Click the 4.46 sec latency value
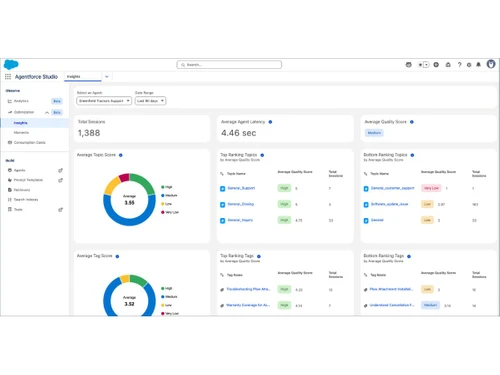Image resolution: width=500 pixels, height=375 pixels. 239,133
